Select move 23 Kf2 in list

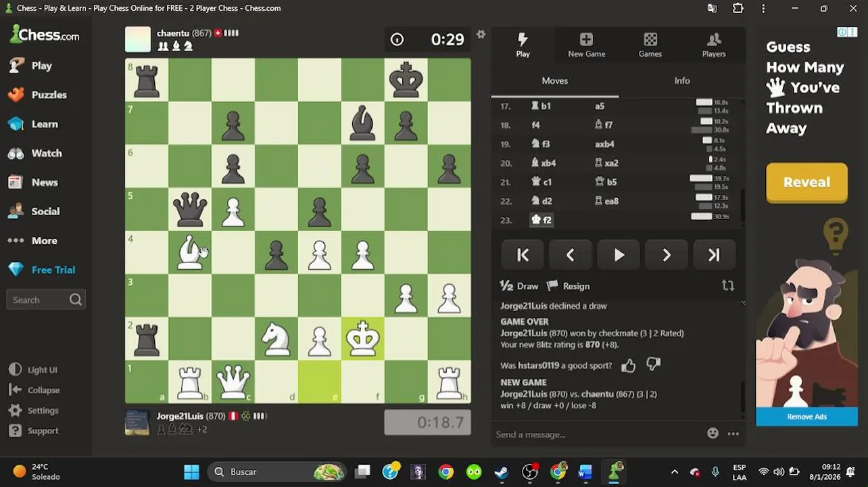pos(542,220)
